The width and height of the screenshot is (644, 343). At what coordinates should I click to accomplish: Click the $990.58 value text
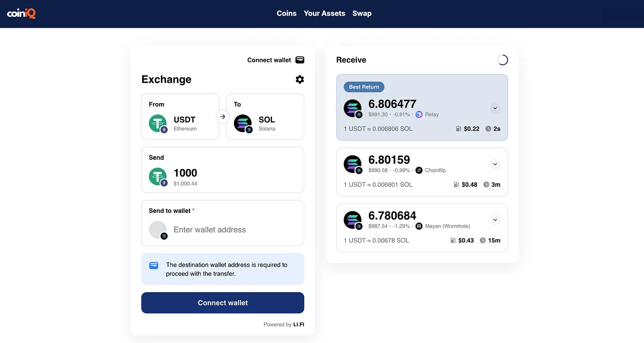(x=378, y=170)
